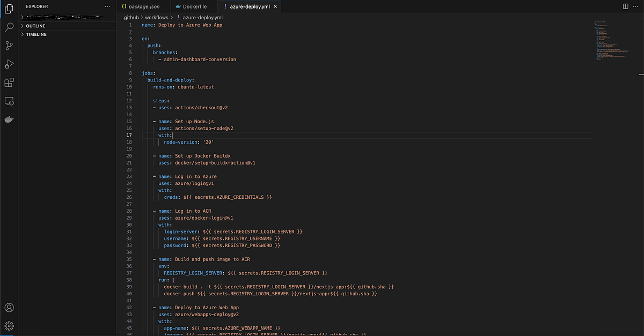Viewport: 644px width, 336px height.
Task: Click the 'docker build .' command line
Action: [279, 287]
